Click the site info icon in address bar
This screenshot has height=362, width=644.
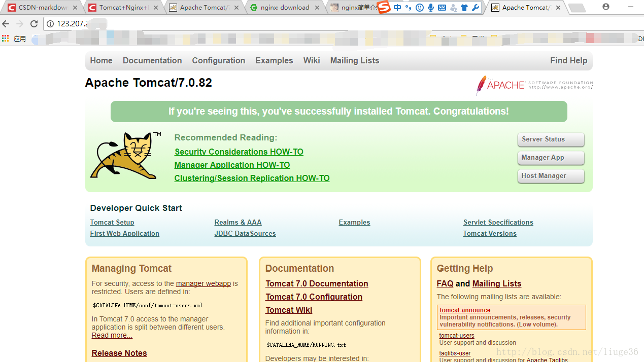(x=50, y=24)
